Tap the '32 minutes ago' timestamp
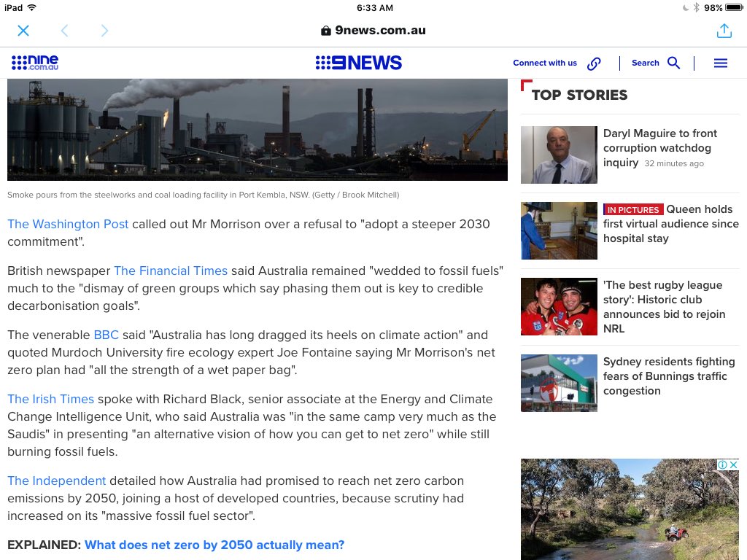747x560 pixels. tap(674, 163)
